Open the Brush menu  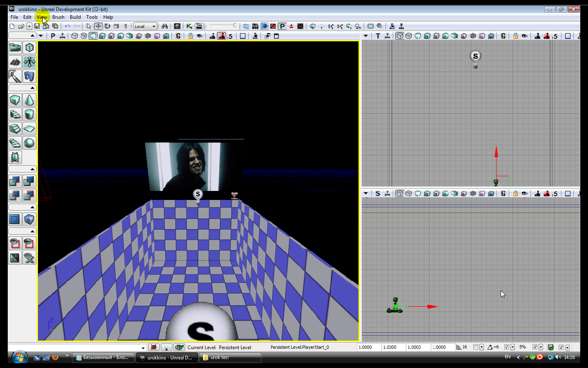(58, 17)
